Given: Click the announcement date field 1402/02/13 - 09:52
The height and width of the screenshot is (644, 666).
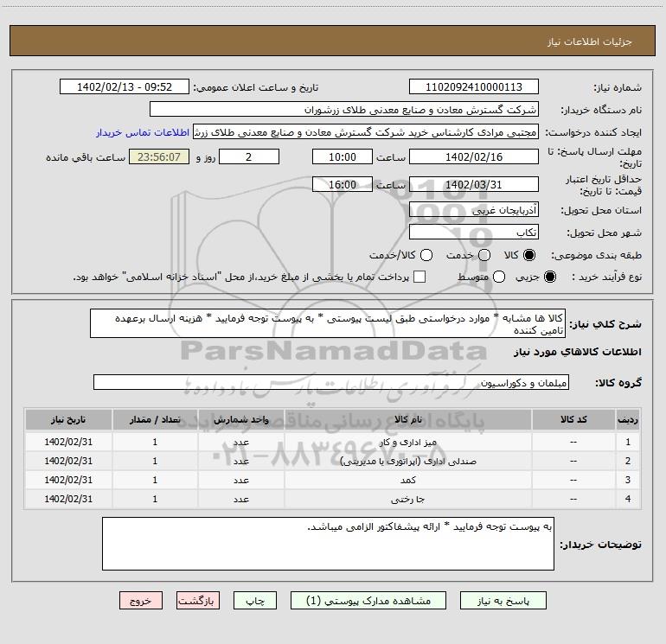Looking at the screenshot, I should pyautogui.click(x=125, y=87).
